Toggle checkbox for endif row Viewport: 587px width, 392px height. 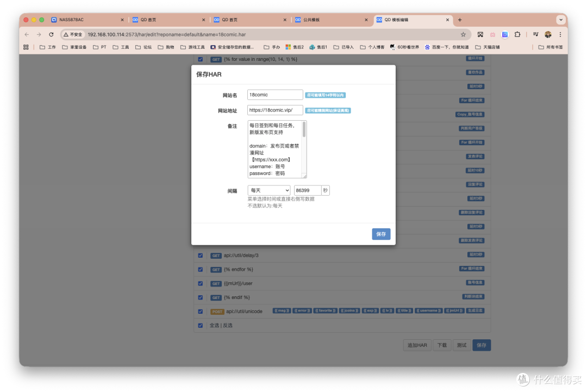click(x=200, y=297)
